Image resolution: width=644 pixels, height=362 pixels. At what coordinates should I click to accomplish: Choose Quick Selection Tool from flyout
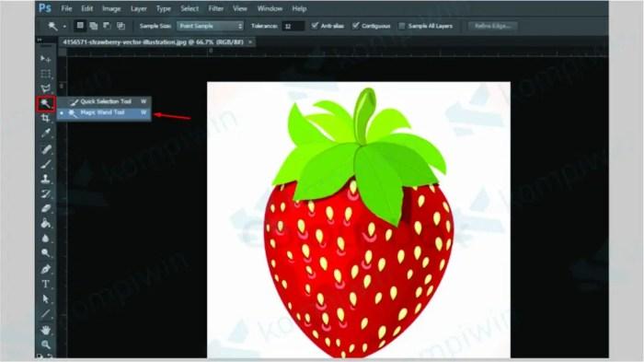click(x=104, y=101)
